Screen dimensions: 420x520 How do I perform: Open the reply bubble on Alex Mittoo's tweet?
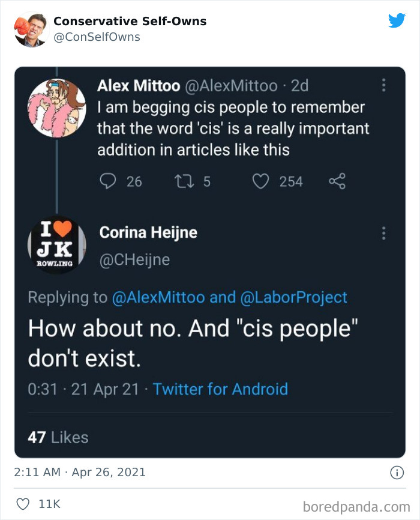coord(109,181)
